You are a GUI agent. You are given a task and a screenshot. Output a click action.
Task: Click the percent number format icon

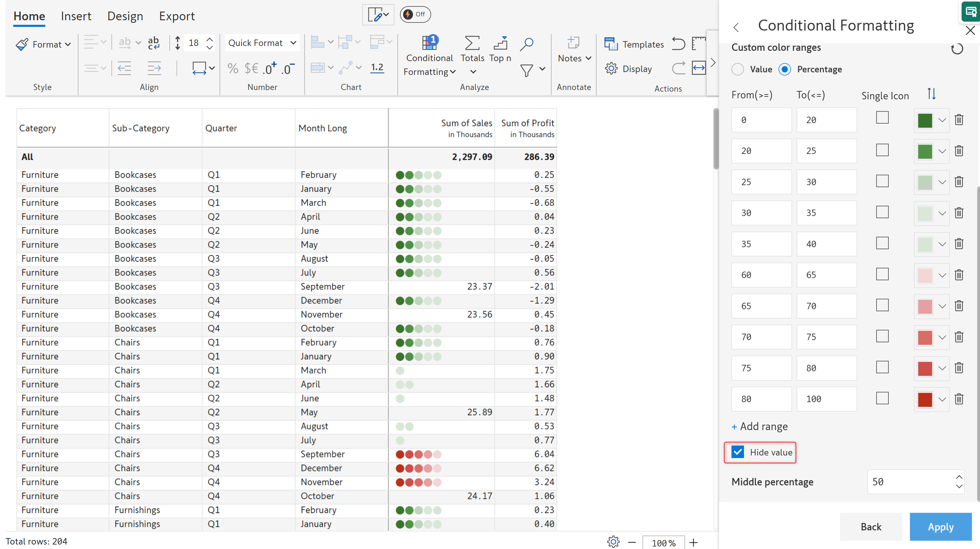(232, 69)
